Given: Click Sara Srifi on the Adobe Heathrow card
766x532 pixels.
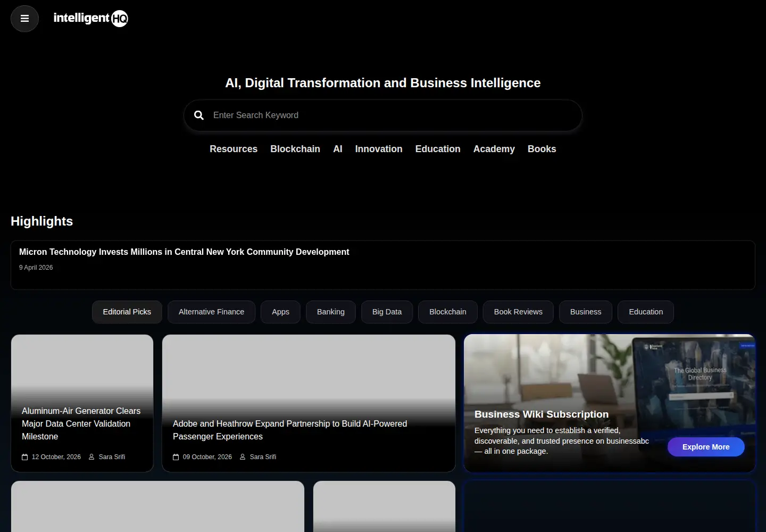Looking at the screenshot, I should point(263,457).
